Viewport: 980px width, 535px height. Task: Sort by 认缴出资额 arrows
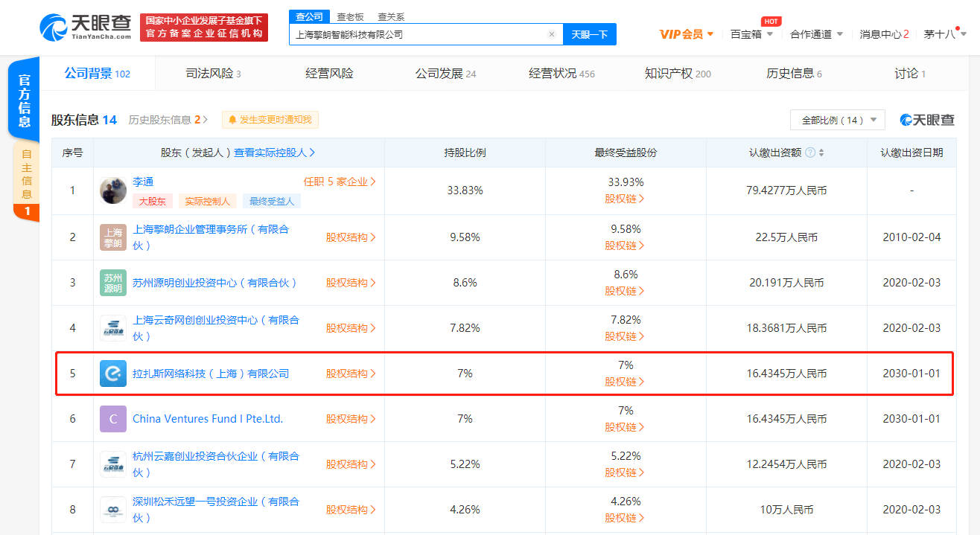pos(821,153)
